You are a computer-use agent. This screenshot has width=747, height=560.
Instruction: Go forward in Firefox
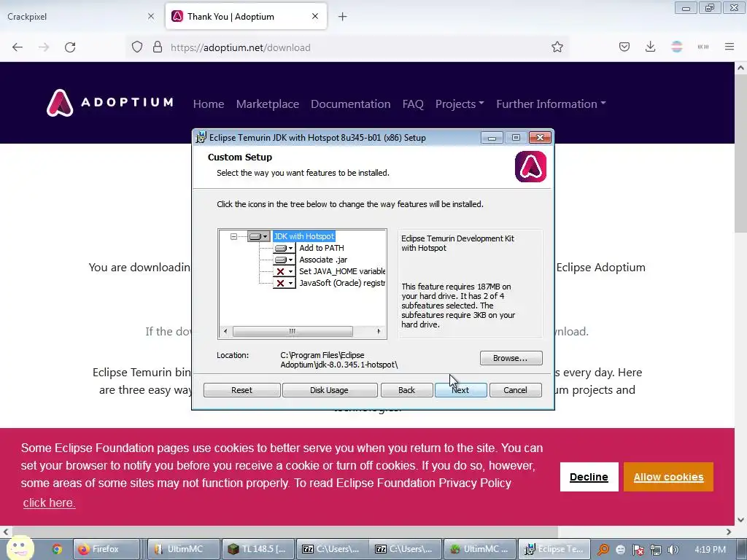click(x=44, y=47)
